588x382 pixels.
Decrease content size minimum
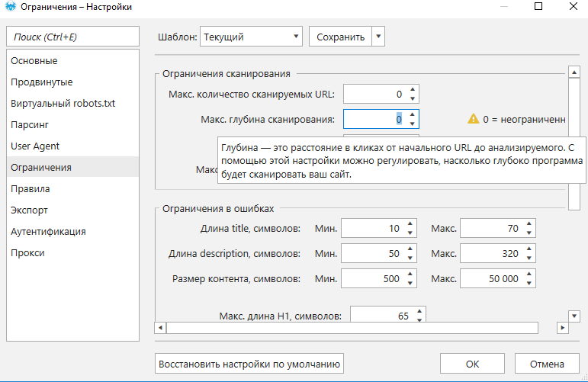click(x=410, y=283)
